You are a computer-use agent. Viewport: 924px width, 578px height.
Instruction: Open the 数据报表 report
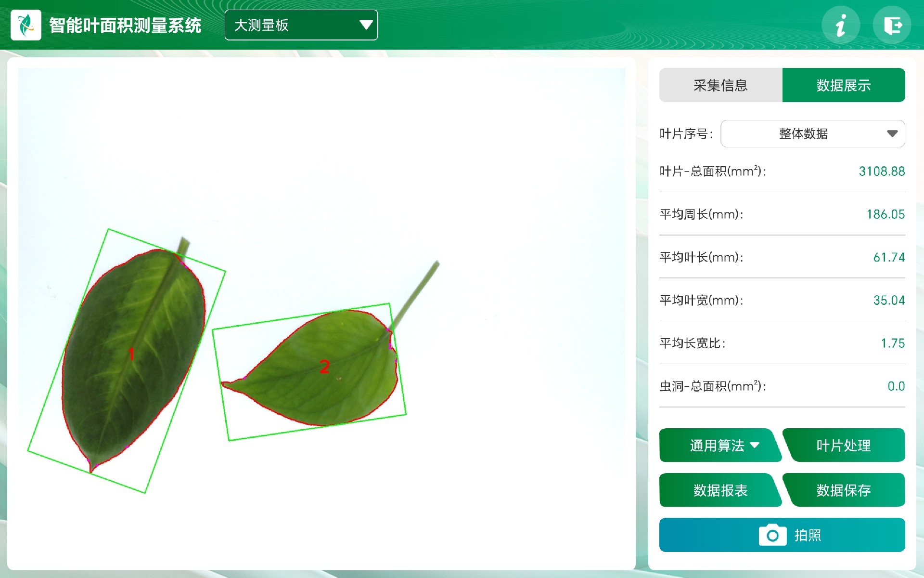[x=720, y=490]
